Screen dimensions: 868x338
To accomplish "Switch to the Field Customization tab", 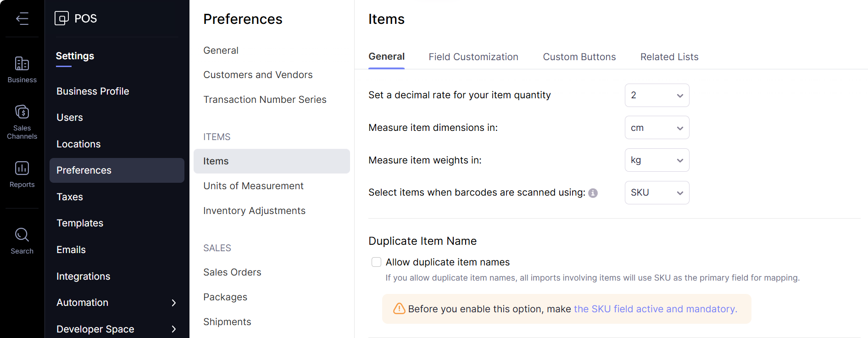I will tap(473, 57).
